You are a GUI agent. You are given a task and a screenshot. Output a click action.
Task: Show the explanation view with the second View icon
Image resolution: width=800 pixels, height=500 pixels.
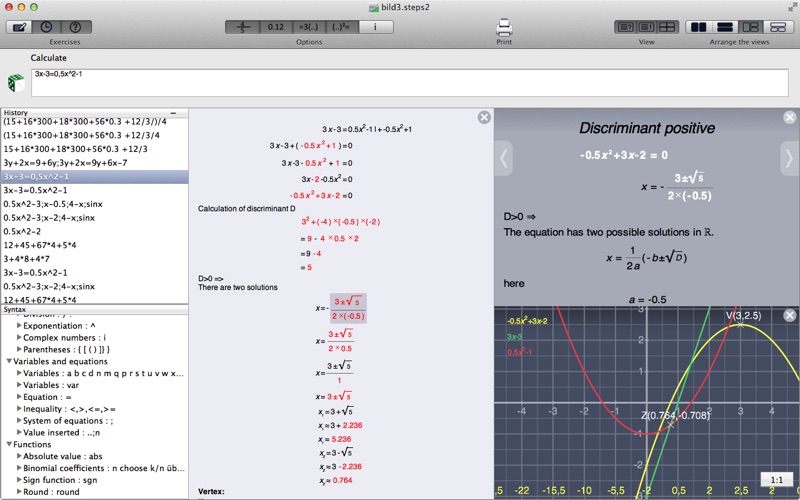tap(646, 27)
